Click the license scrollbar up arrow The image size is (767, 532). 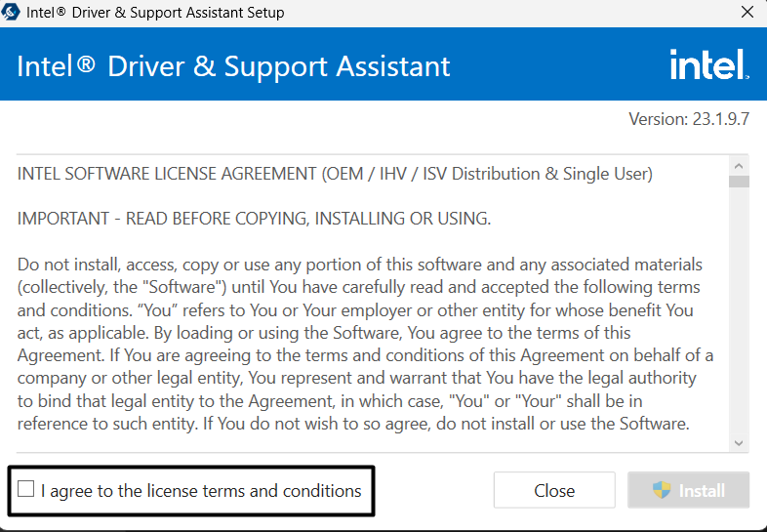pyautogui.click(x=740, y=163)
